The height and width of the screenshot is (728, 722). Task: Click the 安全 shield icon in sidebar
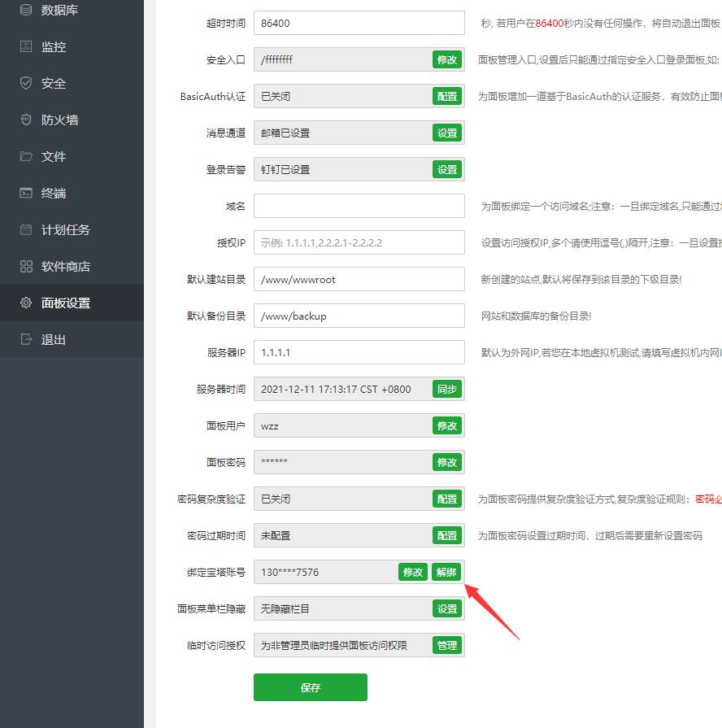[x=26, y=83]
